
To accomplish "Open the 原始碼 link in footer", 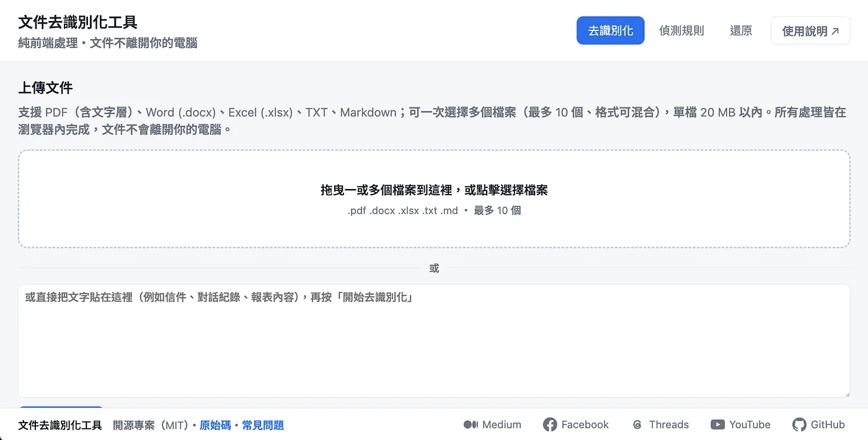I will coord(215,425).
